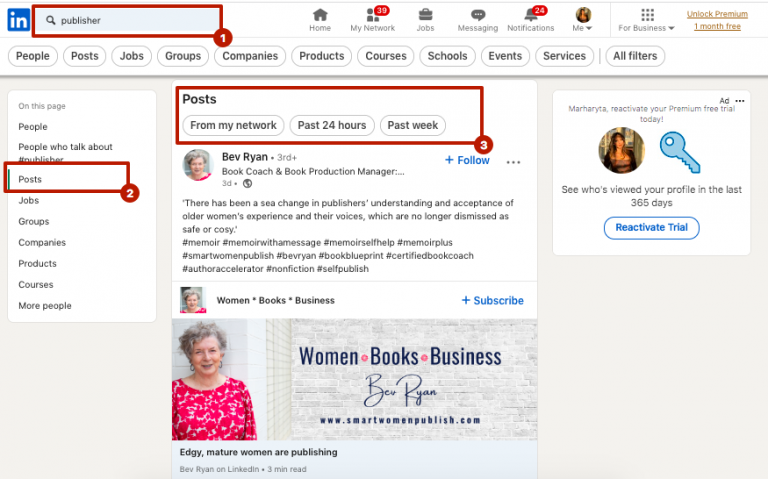Select Posts in the left sidebar
The width and height of the screenshot is (768, 479).
pos(30,179)
